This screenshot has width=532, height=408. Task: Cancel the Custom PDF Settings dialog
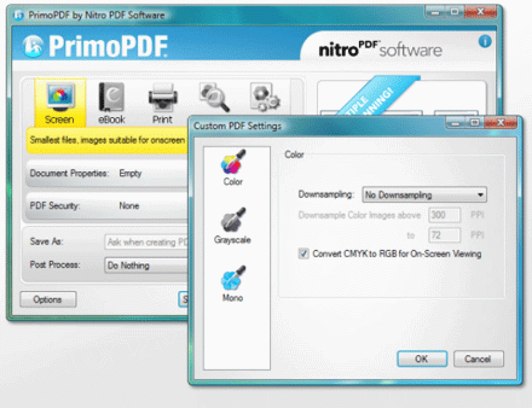478,359
